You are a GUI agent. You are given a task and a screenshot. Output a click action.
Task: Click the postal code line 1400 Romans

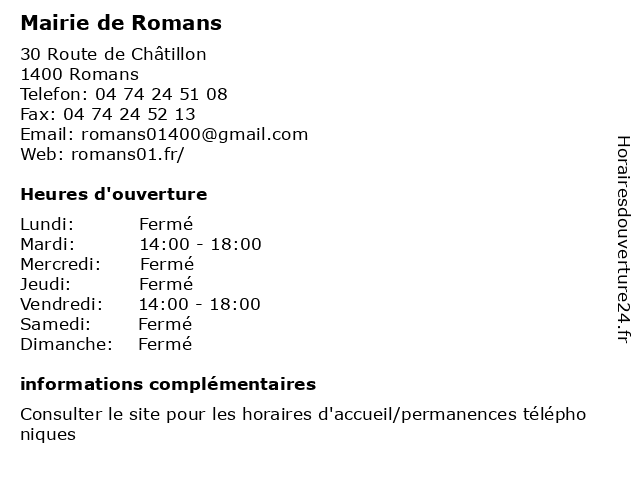(x=80, y=74)
